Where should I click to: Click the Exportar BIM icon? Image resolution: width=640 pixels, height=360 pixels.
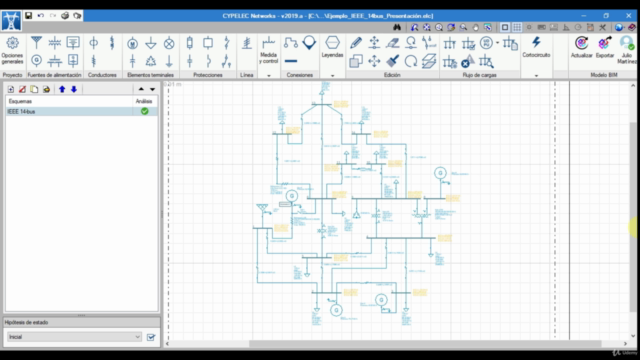(604, 43)
